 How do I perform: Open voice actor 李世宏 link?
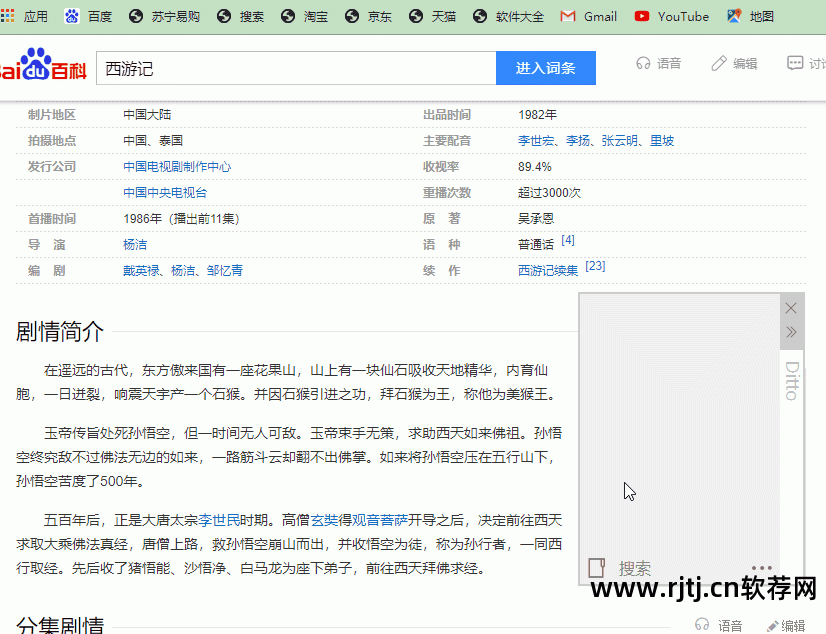(536, 141)
